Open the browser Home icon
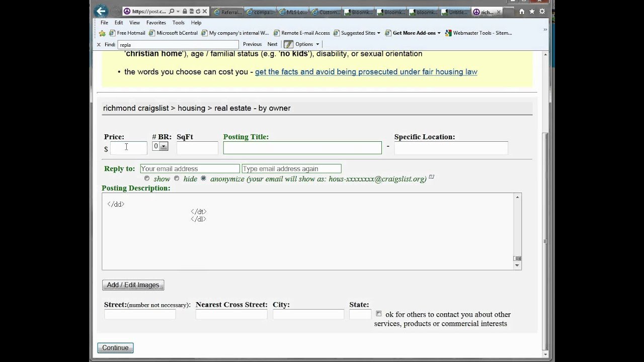This screenshot has width=644, height=362. pos(522,12)
